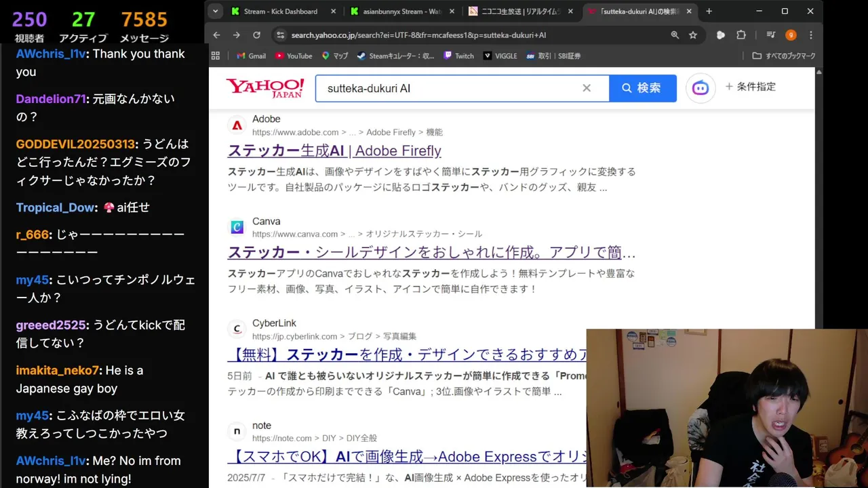This screenshot has width=868, height=488.
Task: Click username imakita_neko7 in chat
Action: (58, 370)
